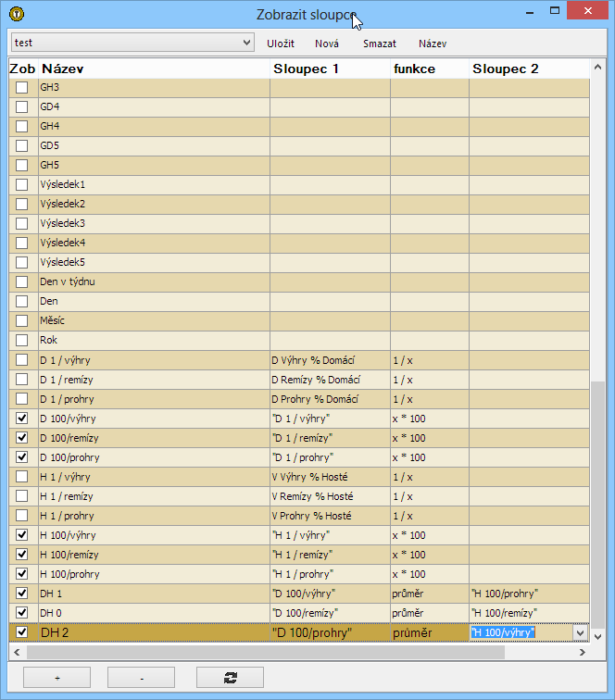This screenshot has width=615, height=700.
Task: Click the vertical scrollbar up arrow
Action: 597,69
